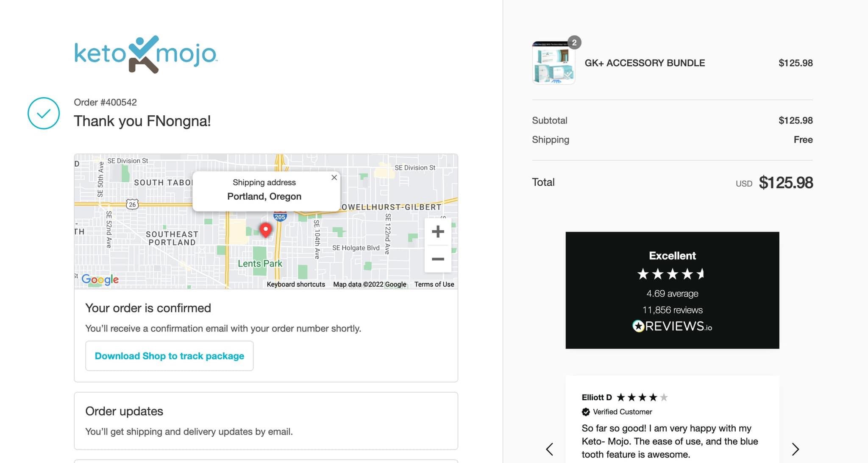Download Shop to track package
This screenshot has height=463, width=868.
click(170, 356)
